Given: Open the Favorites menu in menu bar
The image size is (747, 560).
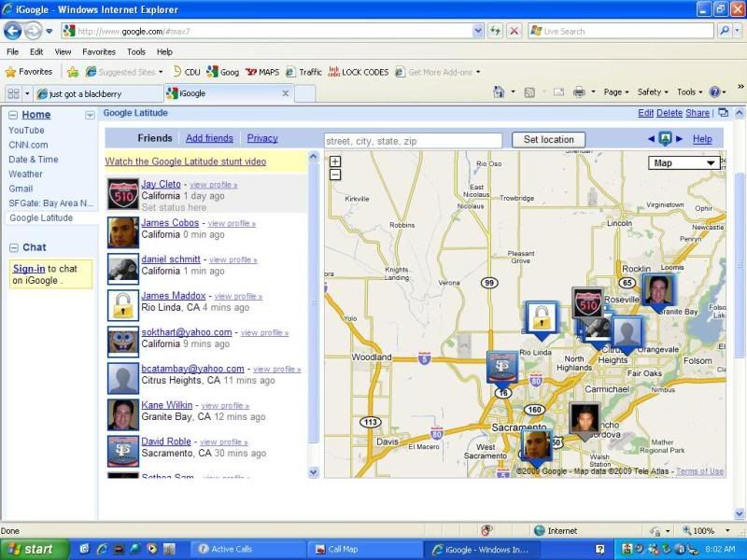Looking at the screenshot, I should [x=99, y=52].
